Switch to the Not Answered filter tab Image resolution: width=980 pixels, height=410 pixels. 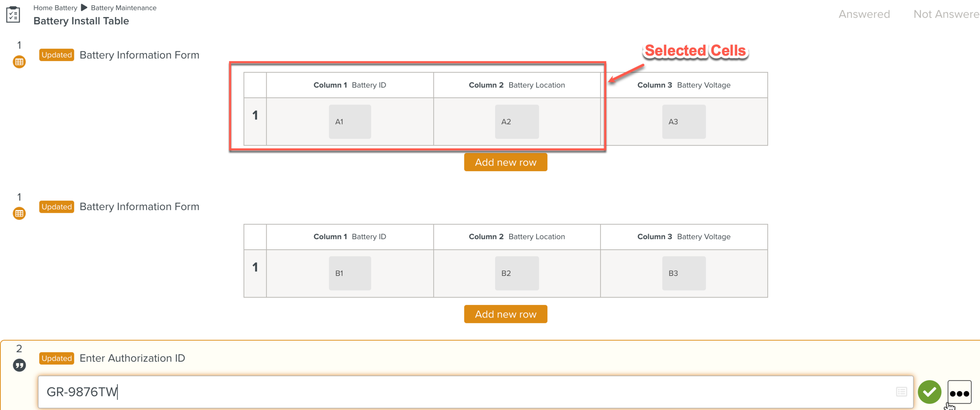point(946,14)
